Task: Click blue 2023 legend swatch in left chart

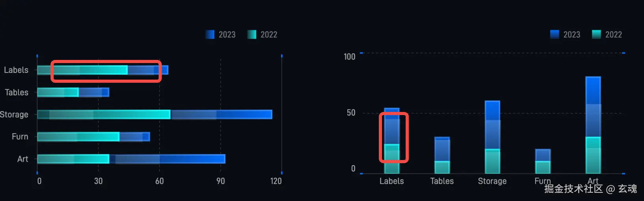Action: click(x=210, y=35)
